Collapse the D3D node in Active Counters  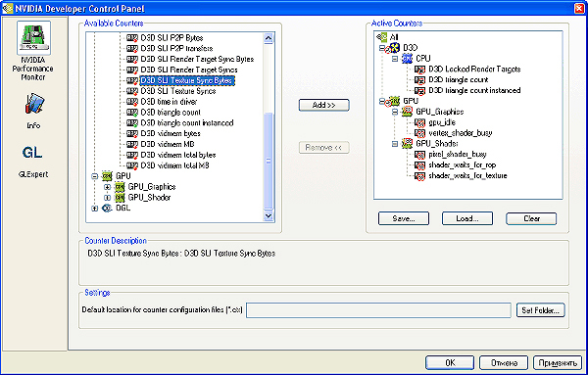click(x=382, y=48)
